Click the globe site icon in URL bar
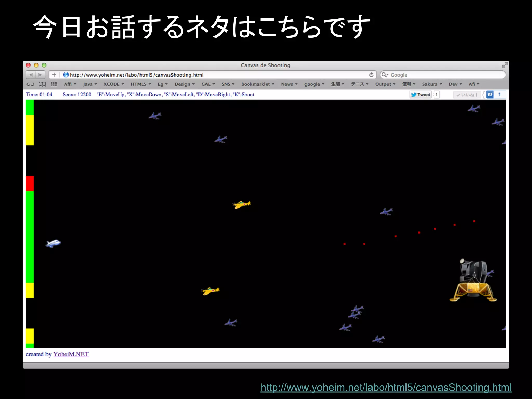Image resolution: width=532 pixels, height=399 pixels. pyautogui.click(x=66, y=75)
